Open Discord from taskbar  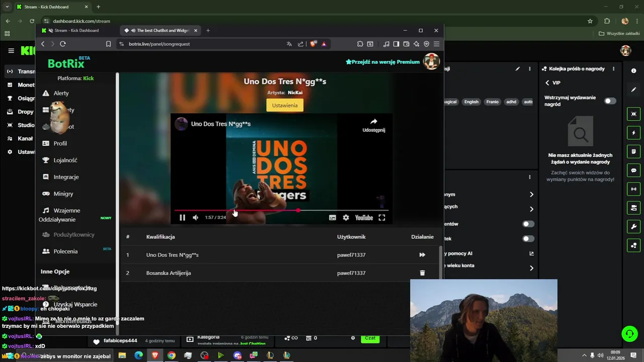pos(237,355)
